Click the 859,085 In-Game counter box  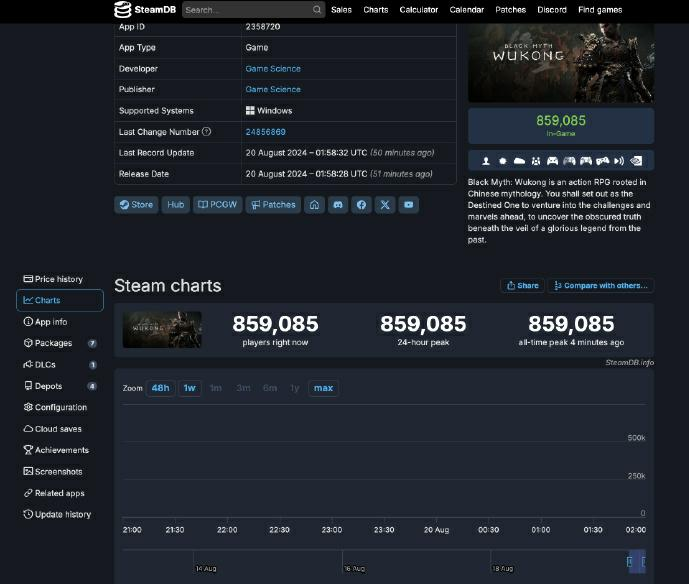pos(561,126)
